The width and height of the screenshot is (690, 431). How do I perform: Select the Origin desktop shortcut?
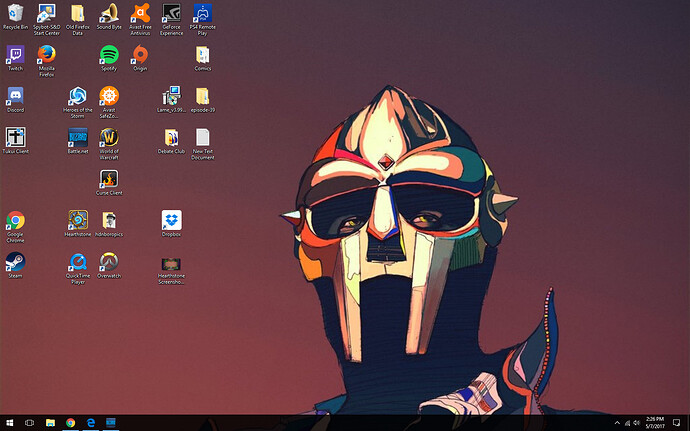tap(140, 55)
